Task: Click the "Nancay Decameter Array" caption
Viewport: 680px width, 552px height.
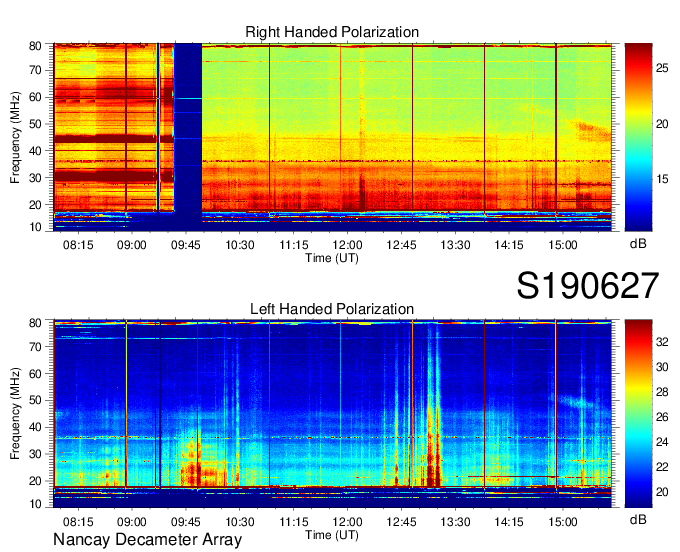Action: coord(147,540)
